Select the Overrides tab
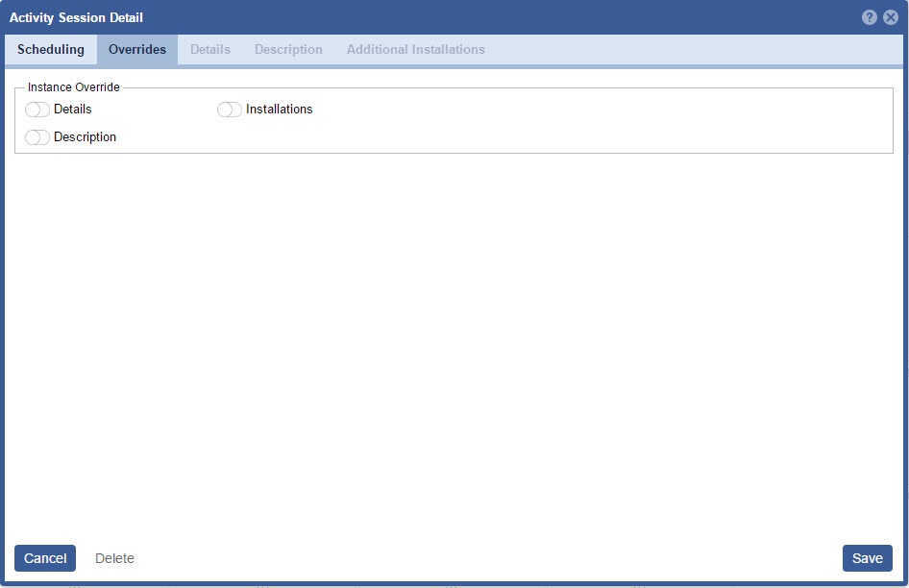909x588 pixels. tap(137, 49)
